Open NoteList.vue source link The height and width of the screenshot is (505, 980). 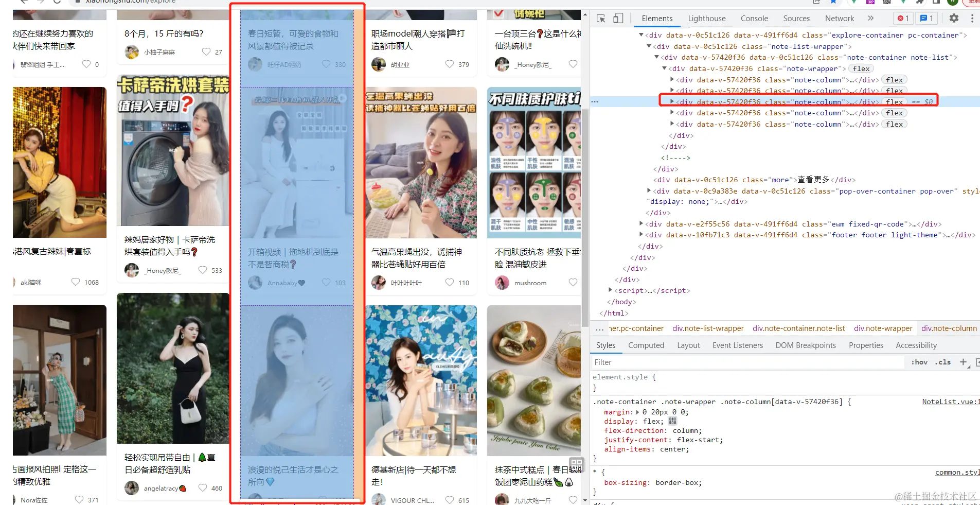(x=951, y=402)
